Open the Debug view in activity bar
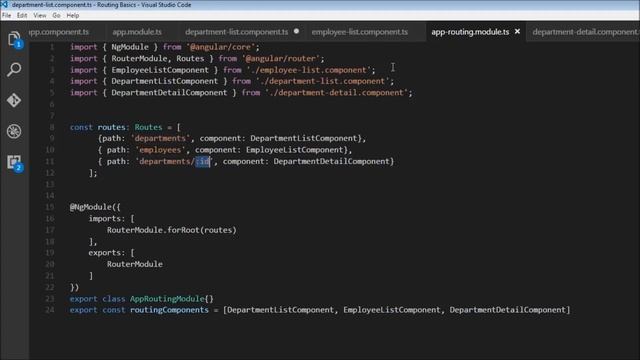This screenshot has height=360, width=640. 14,131
